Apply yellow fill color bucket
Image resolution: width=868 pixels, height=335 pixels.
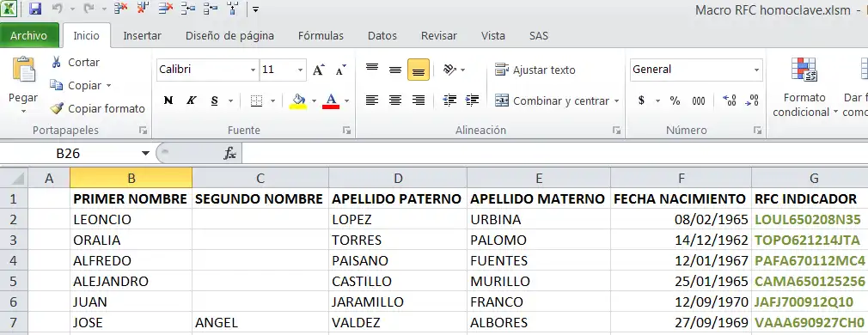click(x=298, y=100)
